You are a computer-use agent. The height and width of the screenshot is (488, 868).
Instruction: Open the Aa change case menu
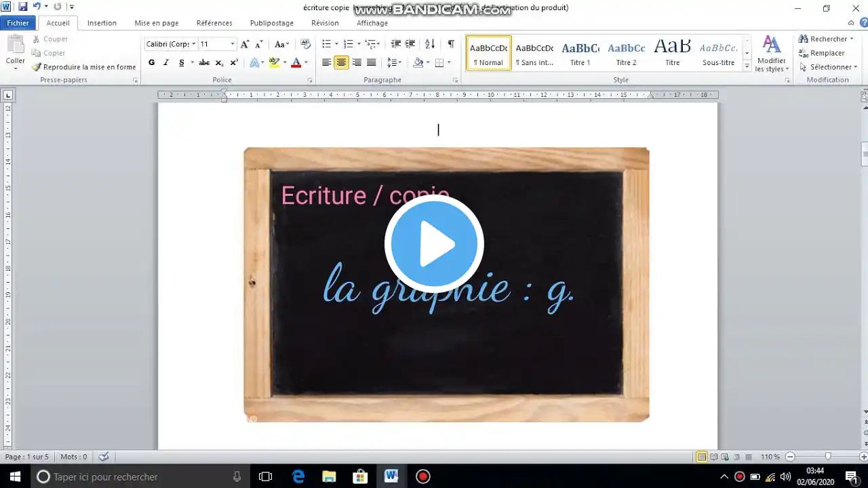(281, 44)
